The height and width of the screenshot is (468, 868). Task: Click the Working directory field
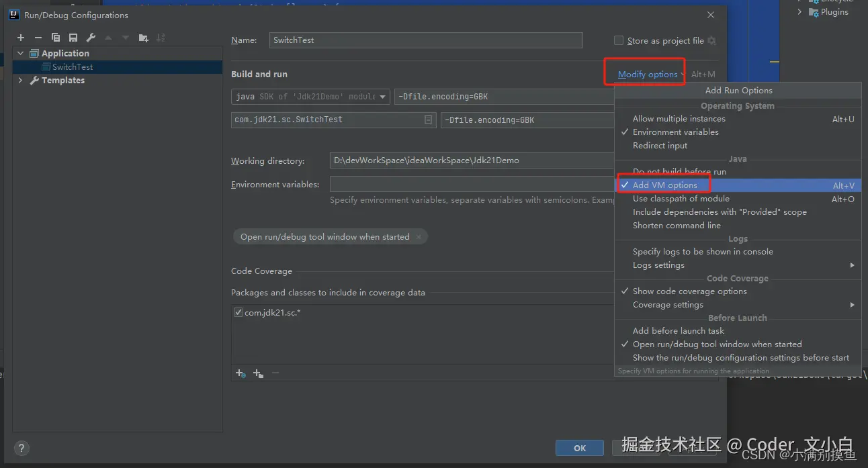coord(472,160)
